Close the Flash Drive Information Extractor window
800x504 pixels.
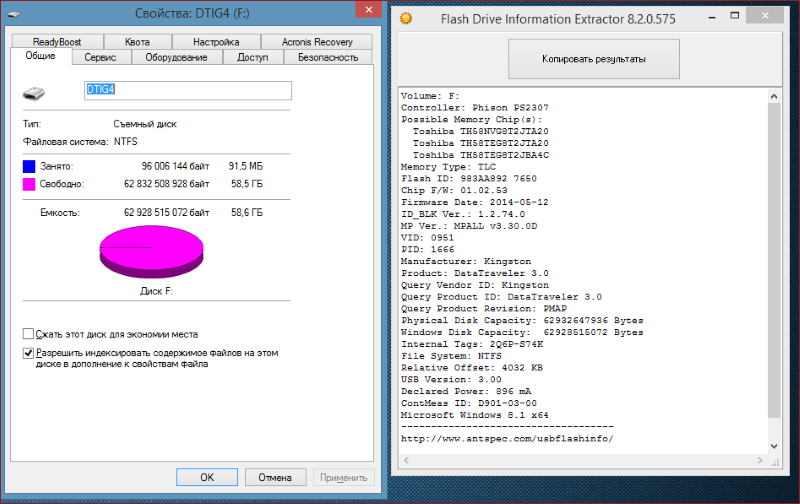pos(765,15)
